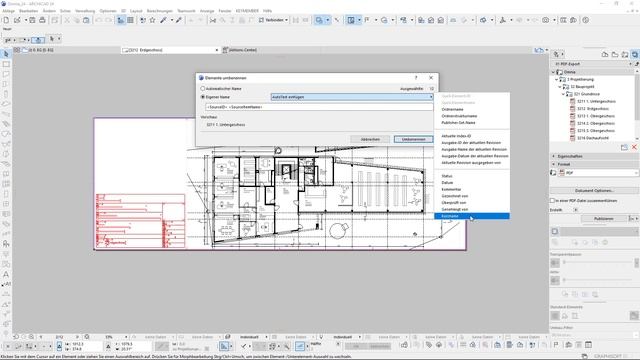This screenshot has width=640, height=360.
Task: Open the Teamwork menu
Action: (x=186, y=11)
